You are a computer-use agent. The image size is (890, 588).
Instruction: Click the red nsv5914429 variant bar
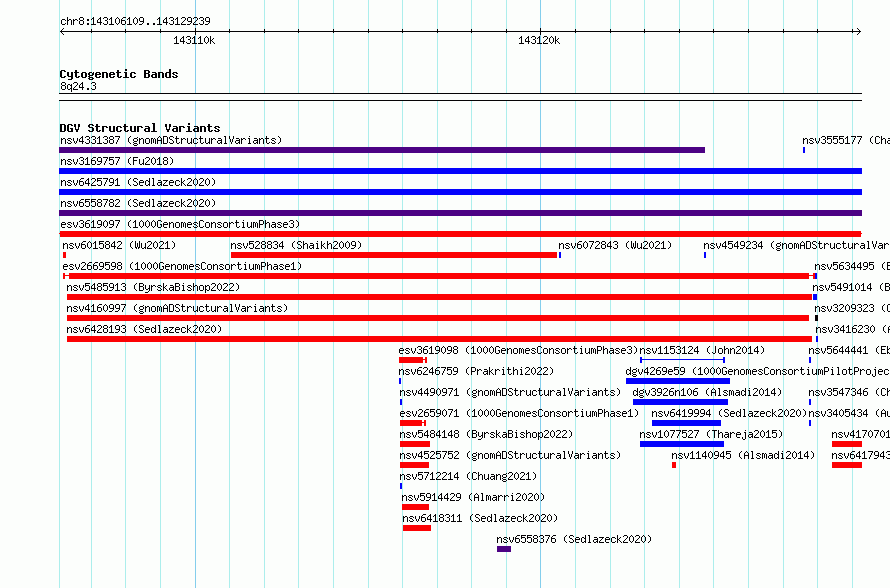tap(415, 507)
